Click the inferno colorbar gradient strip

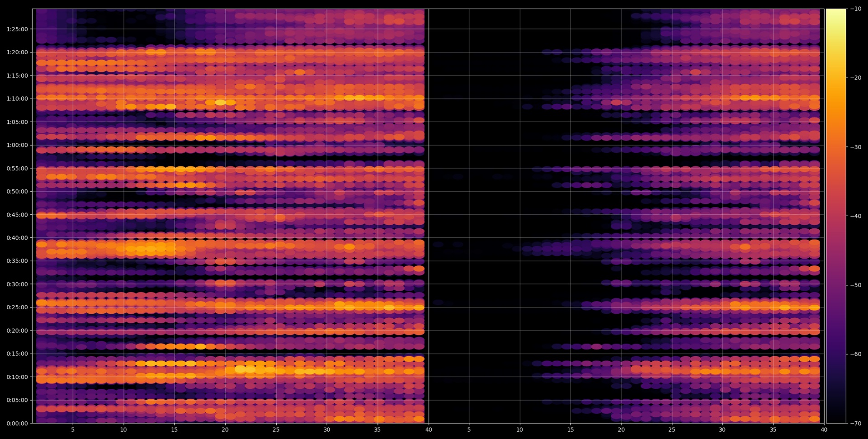click(836, 216)
